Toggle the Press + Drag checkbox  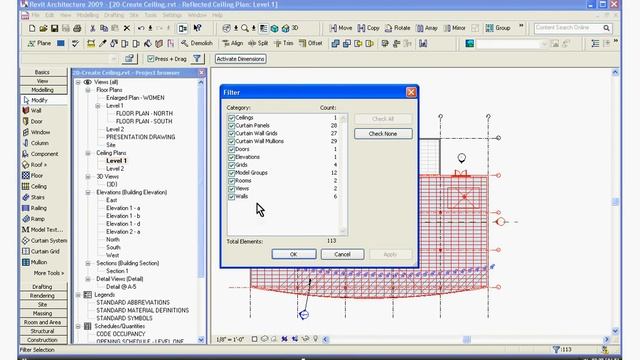click(x=151, y=59)
